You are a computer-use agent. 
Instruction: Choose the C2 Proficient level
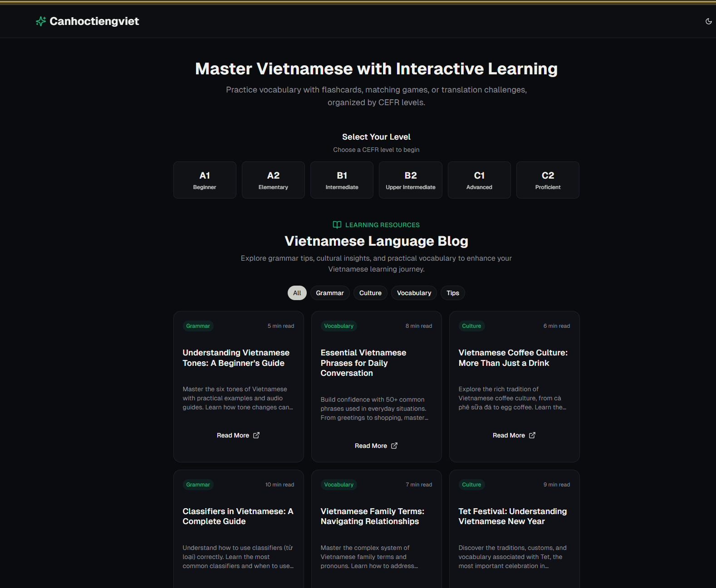[x=548, y=180]
